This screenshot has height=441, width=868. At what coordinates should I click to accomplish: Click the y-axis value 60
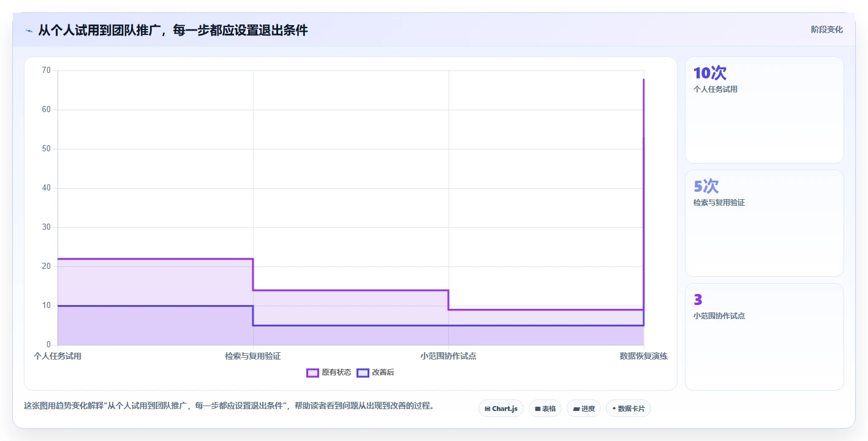[x=47, y=110]
